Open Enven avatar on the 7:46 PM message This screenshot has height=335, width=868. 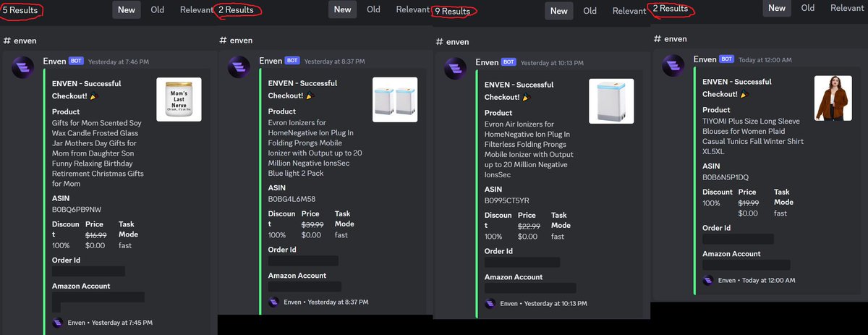point(22,68)
